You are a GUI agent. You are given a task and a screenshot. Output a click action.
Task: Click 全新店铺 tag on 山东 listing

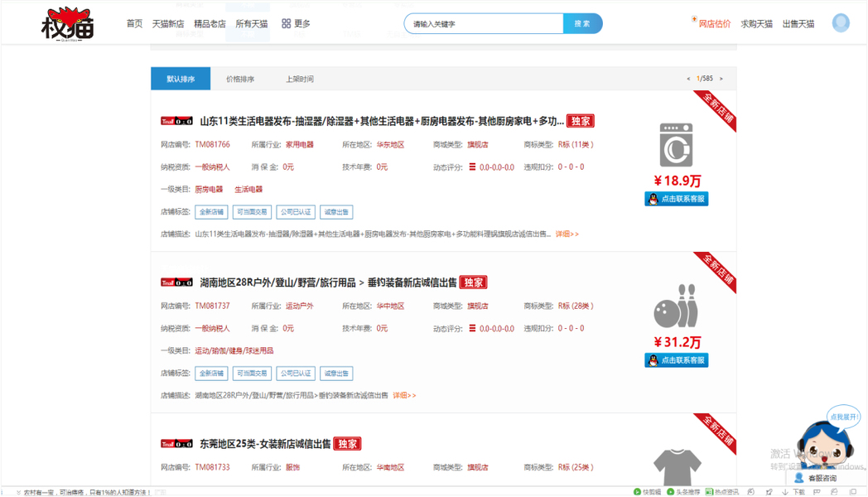[211, 212]
